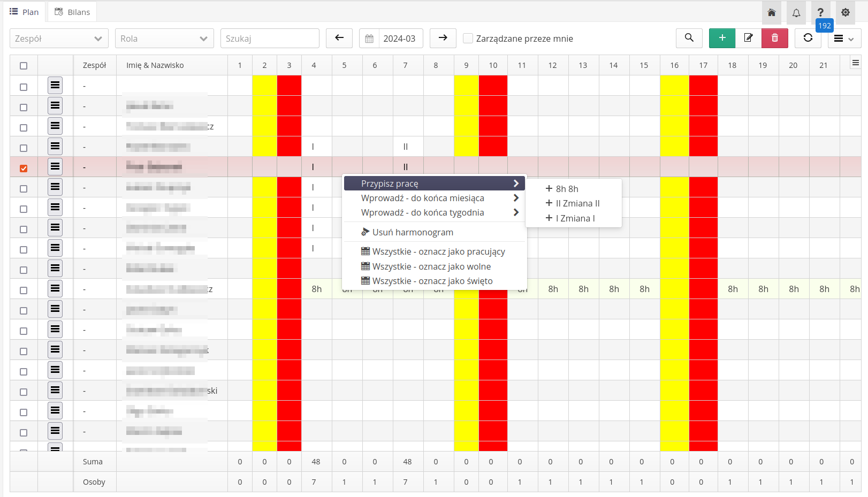The width and height of the screenshot is (868, 497).
Task: Go to next month arrow button
Action: (443, 38)
